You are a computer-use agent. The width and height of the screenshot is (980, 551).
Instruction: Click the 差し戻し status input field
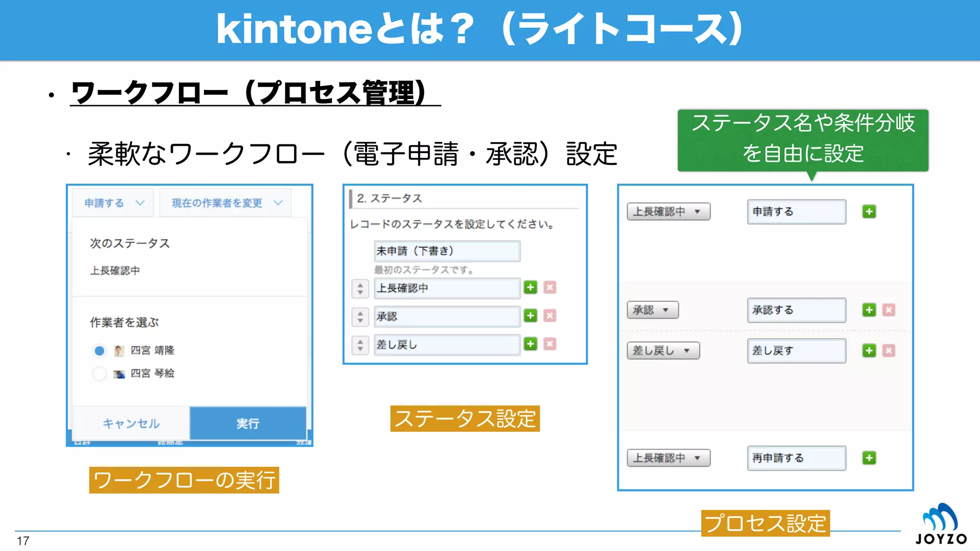[447, 345]
